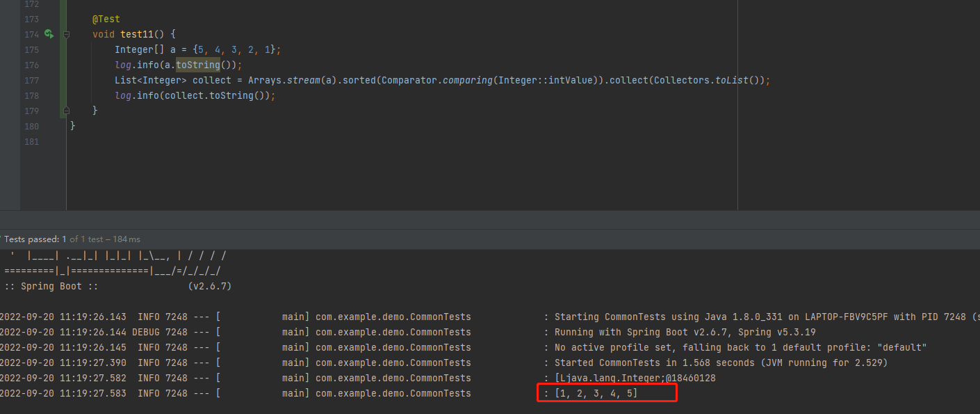Click the [Ljava.lang.Integer;@18460128 output
980x414 pixels.
(x=635, y=378)
